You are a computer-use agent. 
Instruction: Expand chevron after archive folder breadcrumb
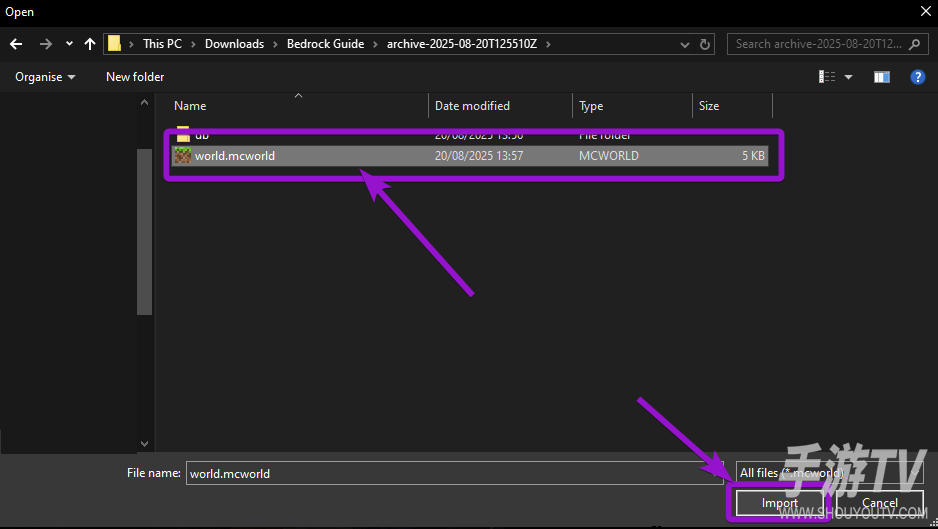pos(548,44)
